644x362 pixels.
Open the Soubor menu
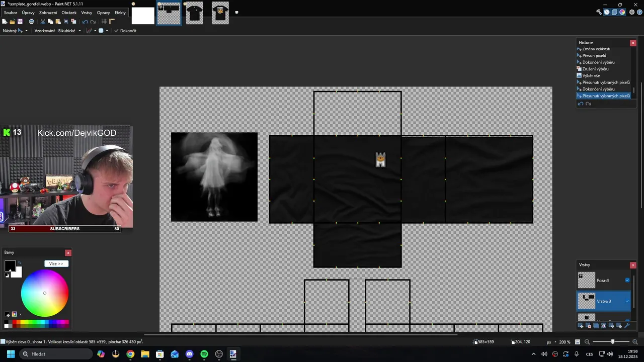tap(11, 13)
